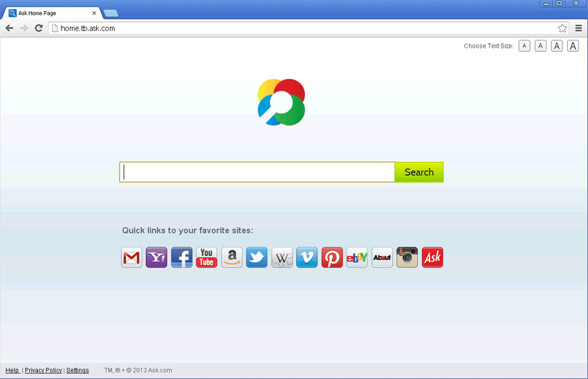The width and height of the screenshot is (588, 379).
Task: Visit Twitter using the bird icon
Action: [257, 257]
